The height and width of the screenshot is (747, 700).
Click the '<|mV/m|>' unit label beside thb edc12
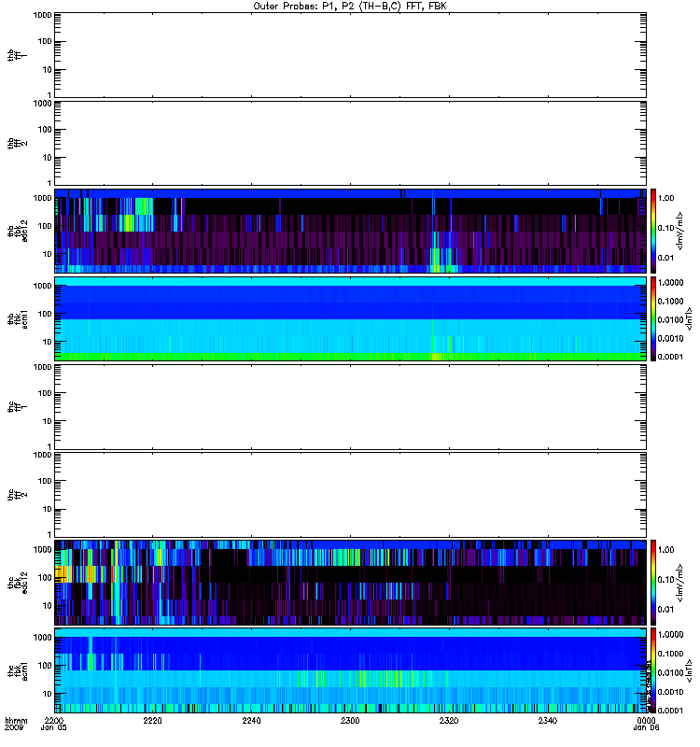pyautogui.click(x=680, y=231)
